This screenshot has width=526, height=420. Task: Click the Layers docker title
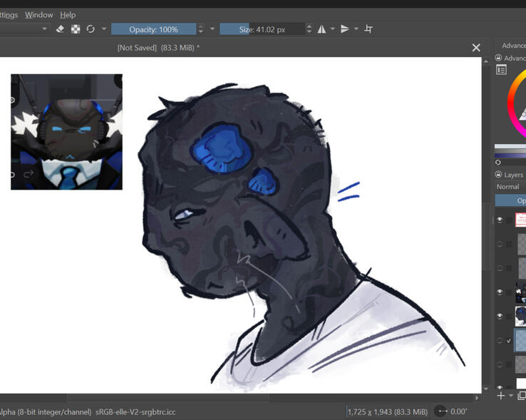click(514, 175)
